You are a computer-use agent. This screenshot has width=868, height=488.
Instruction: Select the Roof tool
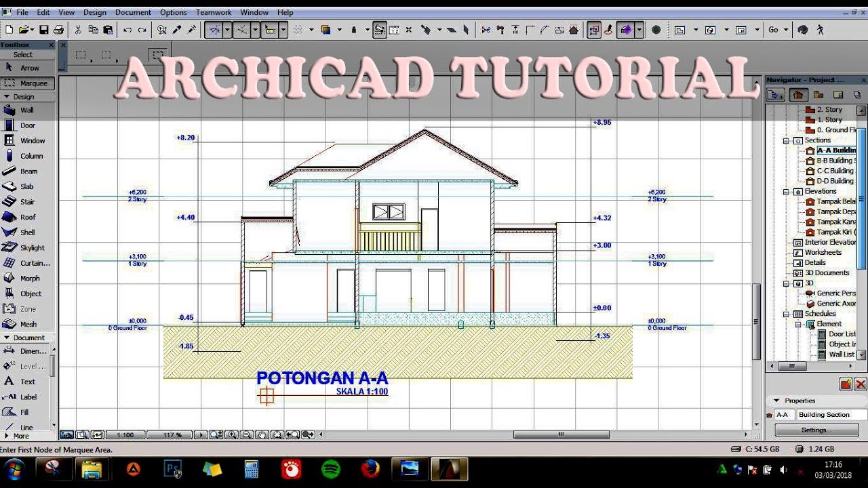(x=27, y=217)
